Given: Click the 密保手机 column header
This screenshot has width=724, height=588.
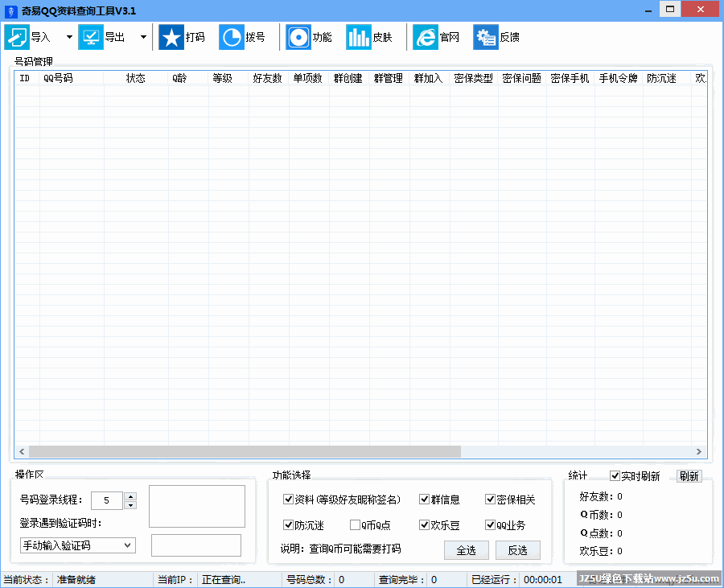Looking at the screenshot, I should 570,78.
